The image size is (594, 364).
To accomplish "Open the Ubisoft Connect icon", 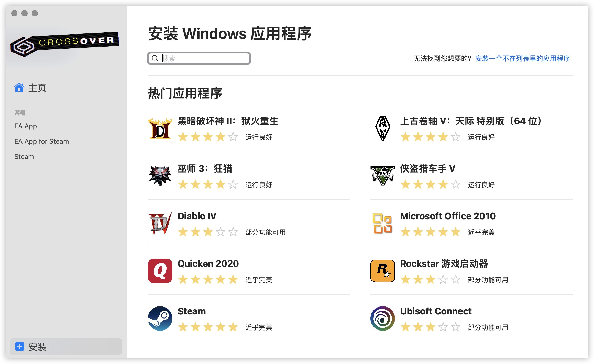I will (382, 319).
